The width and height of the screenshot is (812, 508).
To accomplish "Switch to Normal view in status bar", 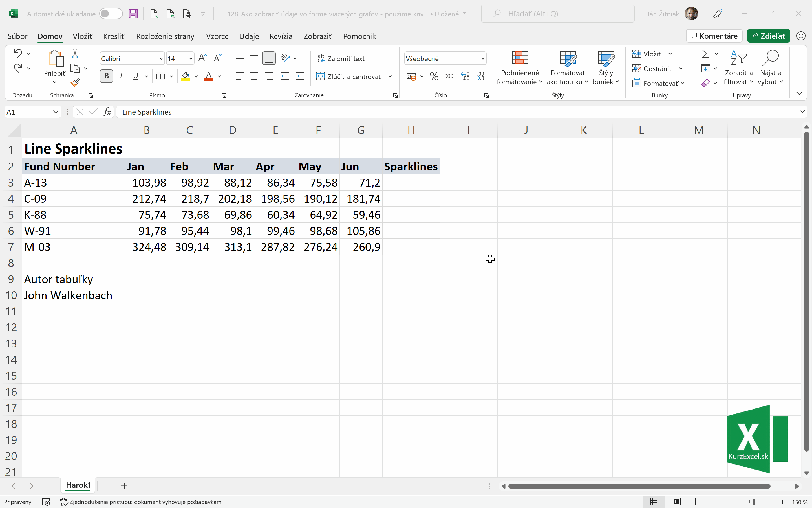I will 654,502.
